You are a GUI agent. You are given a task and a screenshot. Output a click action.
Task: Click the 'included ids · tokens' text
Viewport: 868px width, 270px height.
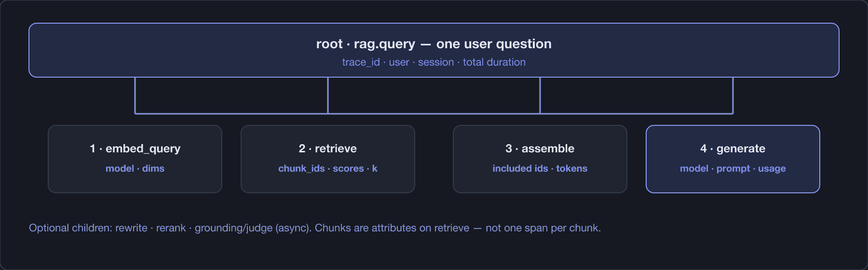click(540, 169)
